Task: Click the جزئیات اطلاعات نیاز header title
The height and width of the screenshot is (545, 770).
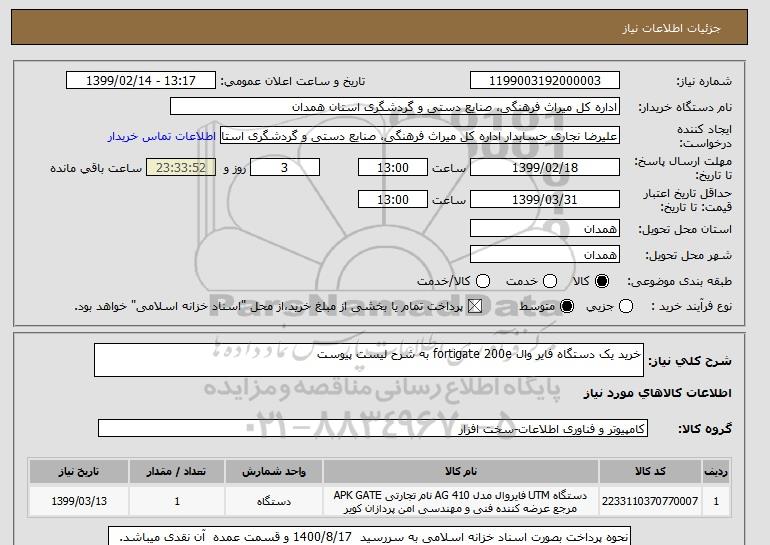Action: coord(671,28)
